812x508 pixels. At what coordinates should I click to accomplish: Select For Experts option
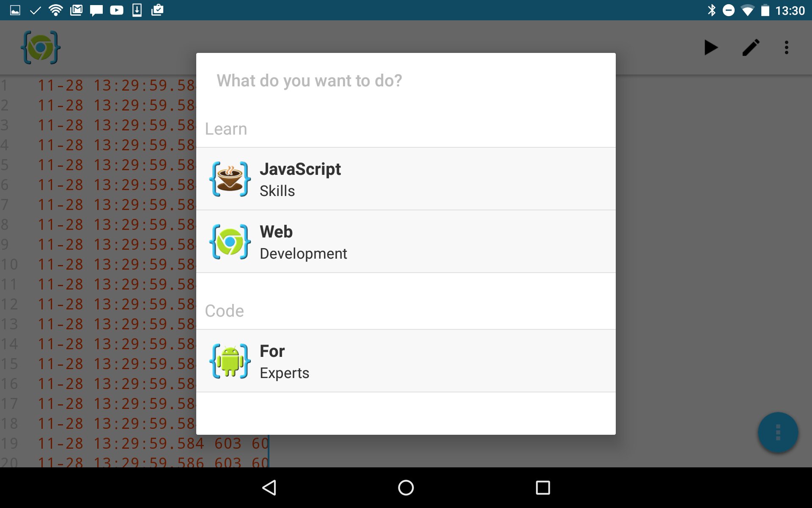pyautogui.click(x=405, y=361)
